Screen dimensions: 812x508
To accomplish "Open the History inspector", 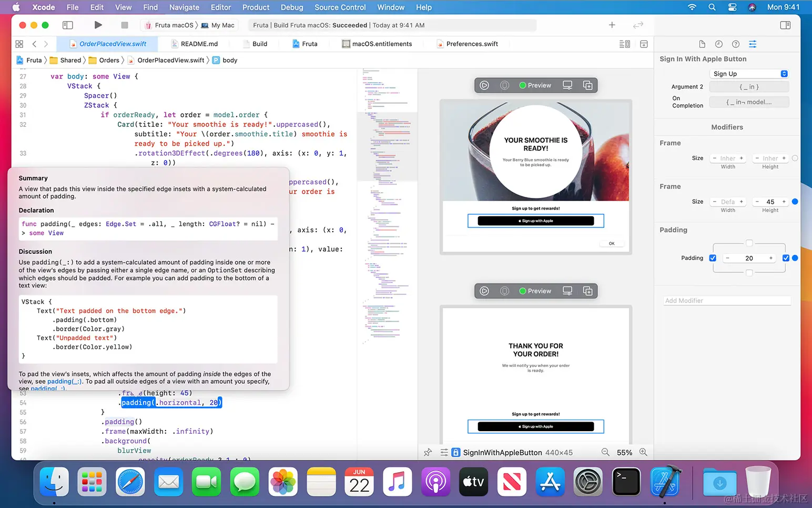I will click(x=718, y=44).
